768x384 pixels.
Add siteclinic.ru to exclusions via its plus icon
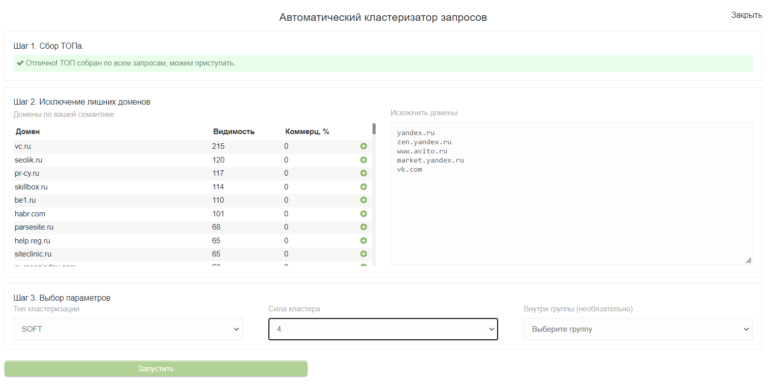[363, 254]
